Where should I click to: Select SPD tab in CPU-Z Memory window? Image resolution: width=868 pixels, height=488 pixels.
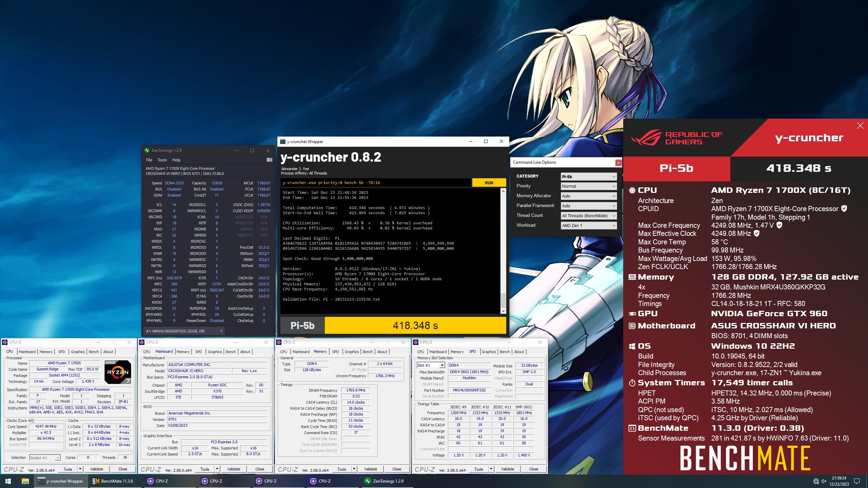click(x=335, y=352)
